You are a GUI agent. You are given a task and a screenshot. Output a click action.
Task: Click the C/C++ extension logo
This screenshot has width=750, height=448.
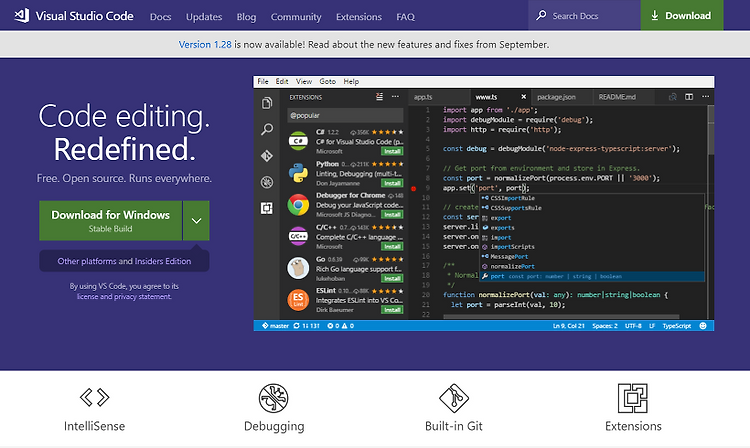click(298, 236)
